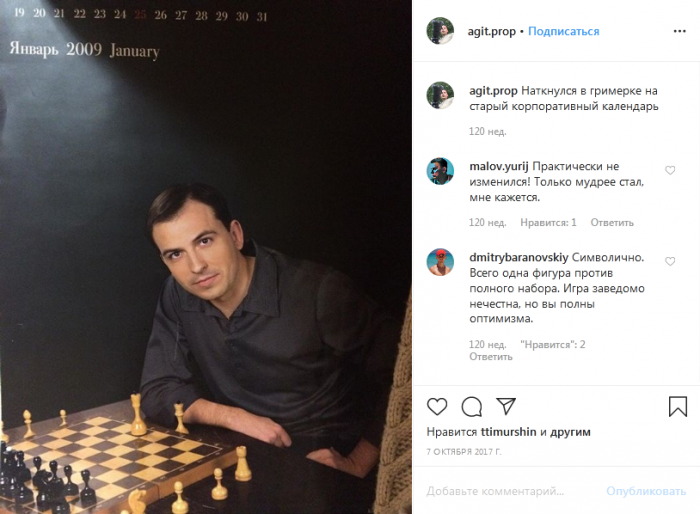
Task: Follow agit.prop via Подписаться
Action: [x=563, y=31]
